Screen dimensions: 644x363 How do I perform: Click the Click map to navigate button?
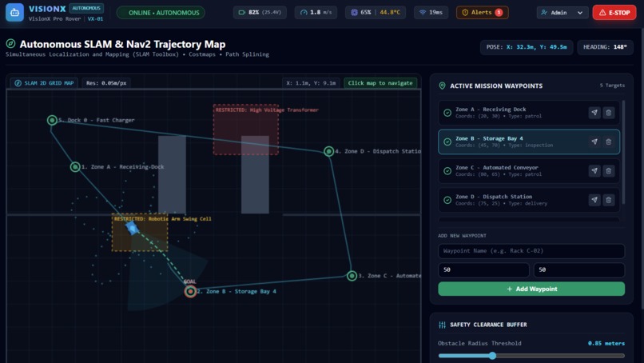pyautogui.click(x=380, y=83)
